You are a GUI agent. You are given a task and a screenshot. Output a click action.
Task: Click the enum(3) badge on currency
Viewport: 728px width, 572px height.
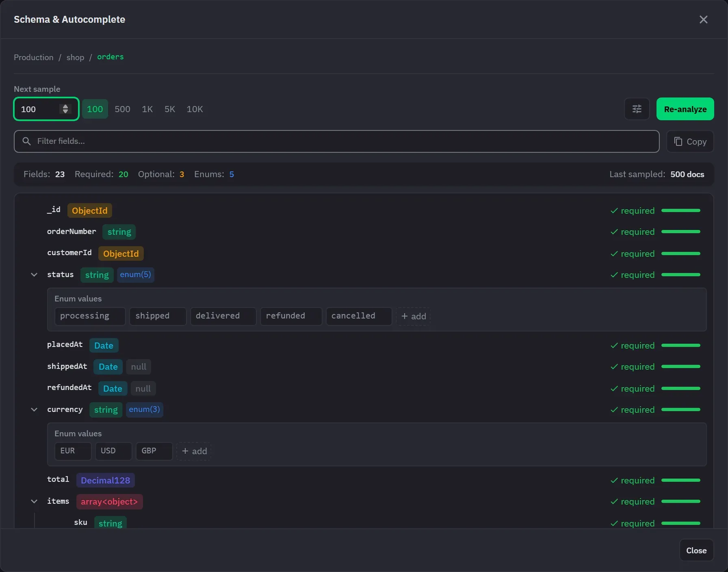144,409
